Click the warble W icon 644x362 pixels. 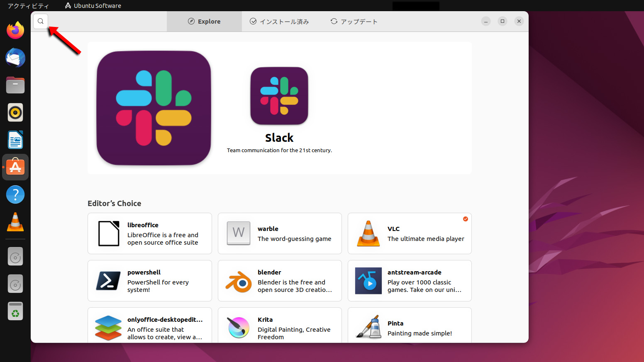click(239, 233)
